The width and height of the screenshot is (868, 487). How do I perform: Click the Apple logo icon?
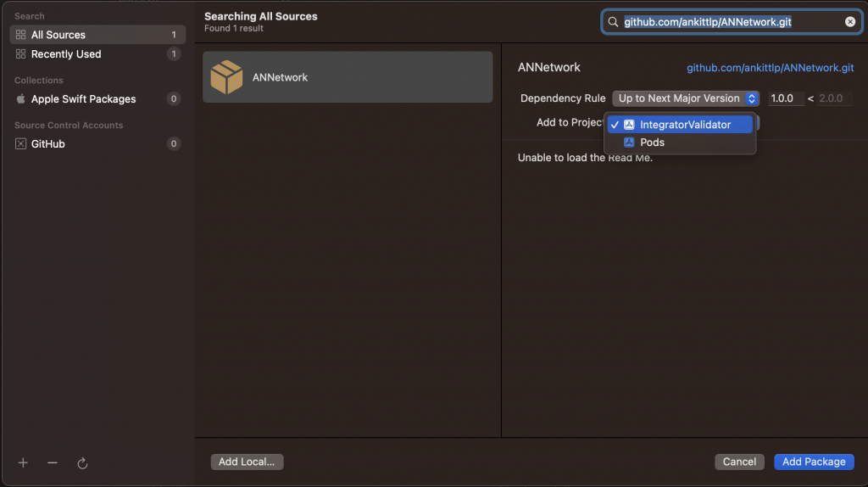[x=20, y=98]
